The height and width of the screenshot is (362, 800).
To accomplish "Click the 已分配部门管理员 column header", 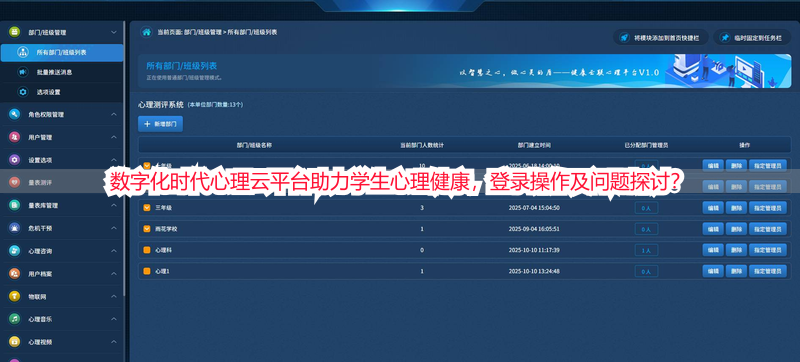I will click(x=646, y=145).
